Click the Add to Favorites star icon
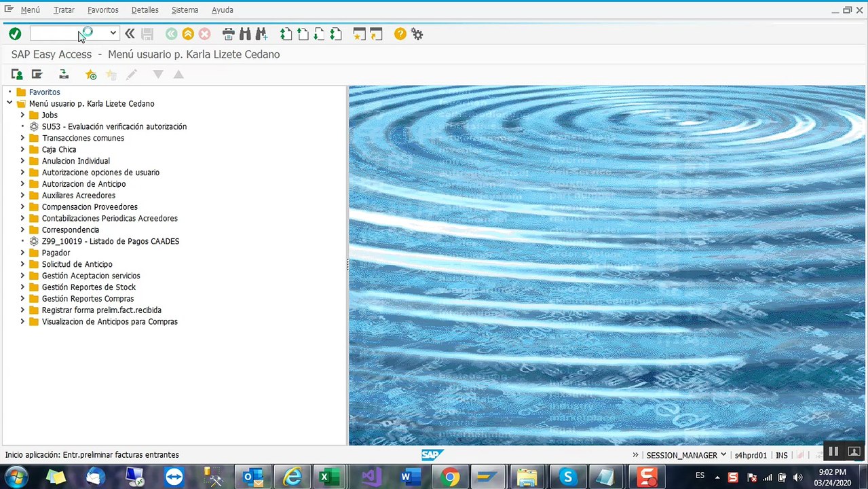Screen dimensions: 868x489 coord(91,74)
